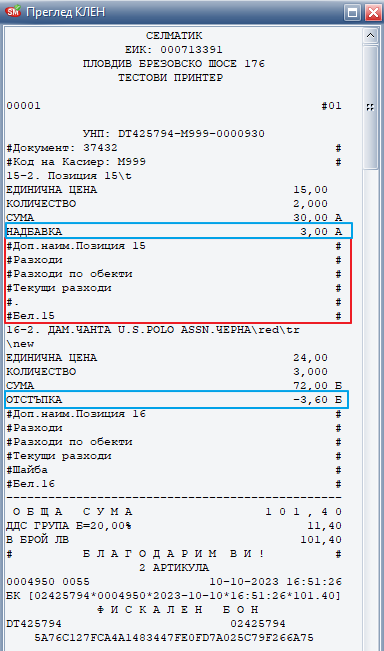Click the ПЛОВДИВ БРЕЗОВСКО ШОСЕ 176 address line
The image size is (384, 651).
(174, 64)
